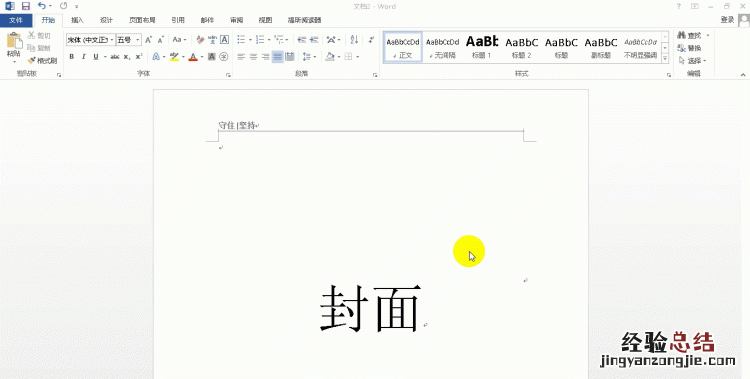
Task: Apply the Heading 2 (标题 2) style
Action: [521, 47]
